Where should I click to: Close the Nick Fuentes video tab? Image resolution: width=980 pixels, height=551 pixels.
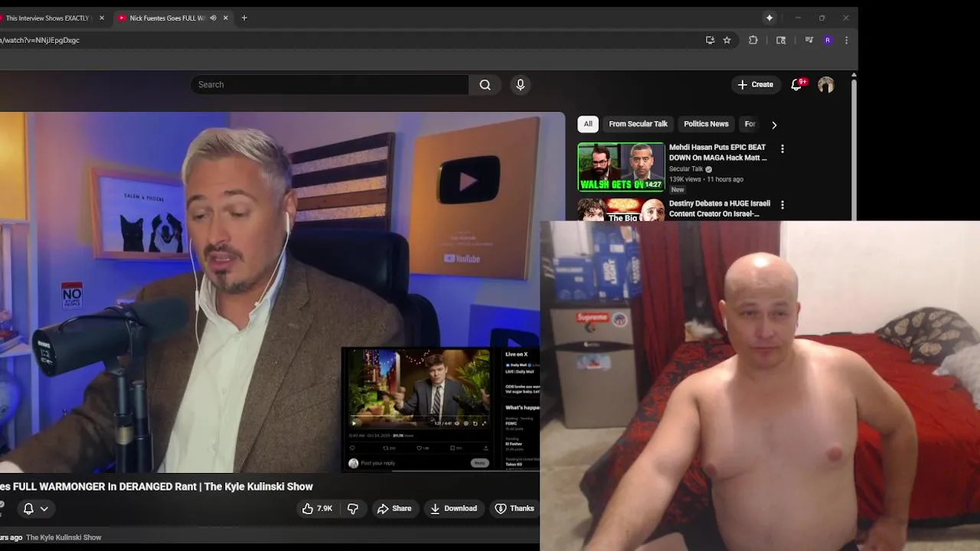point(225,18)
